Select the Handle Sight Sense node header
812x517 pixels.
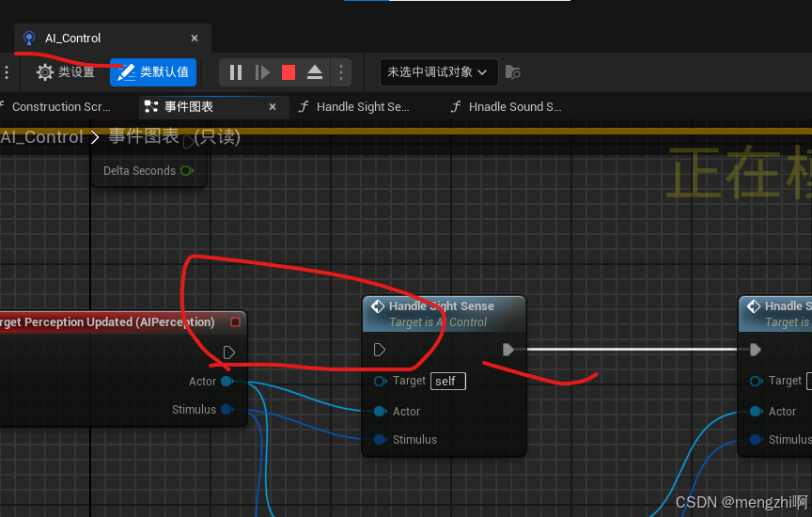(x=444, y=314)
